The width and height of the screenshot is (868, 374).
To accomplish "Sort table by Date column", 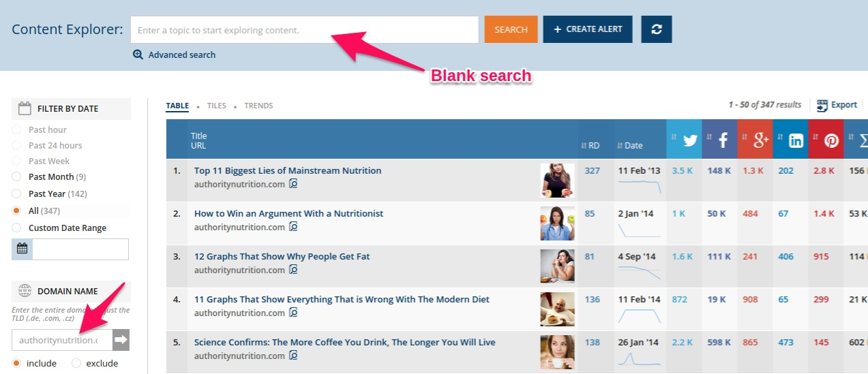I will click(630, 145).
